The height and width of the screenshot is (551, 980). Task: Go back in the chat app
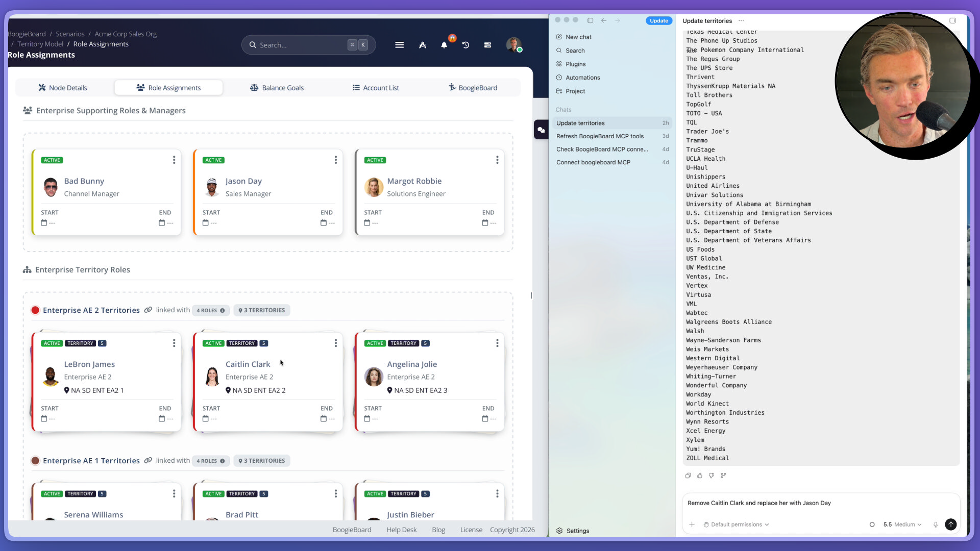[x=604, y=20]
